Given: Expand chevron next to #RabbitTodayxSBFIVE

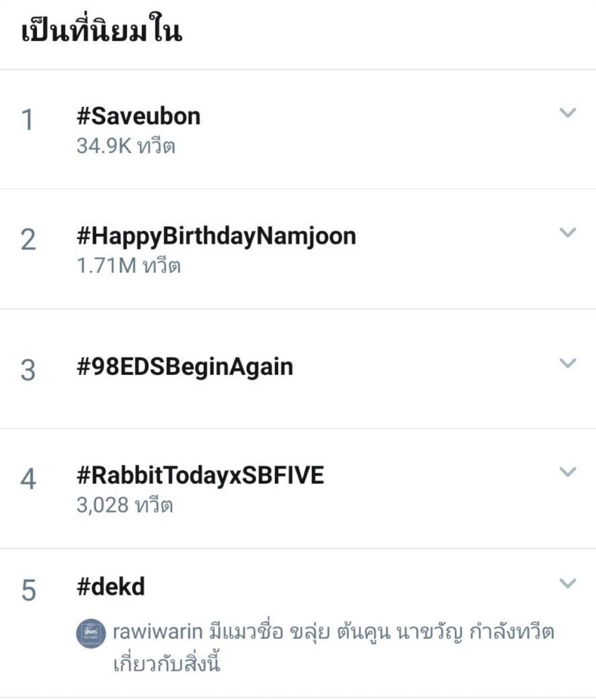Looking at the screenshot, I should [567, 472].
